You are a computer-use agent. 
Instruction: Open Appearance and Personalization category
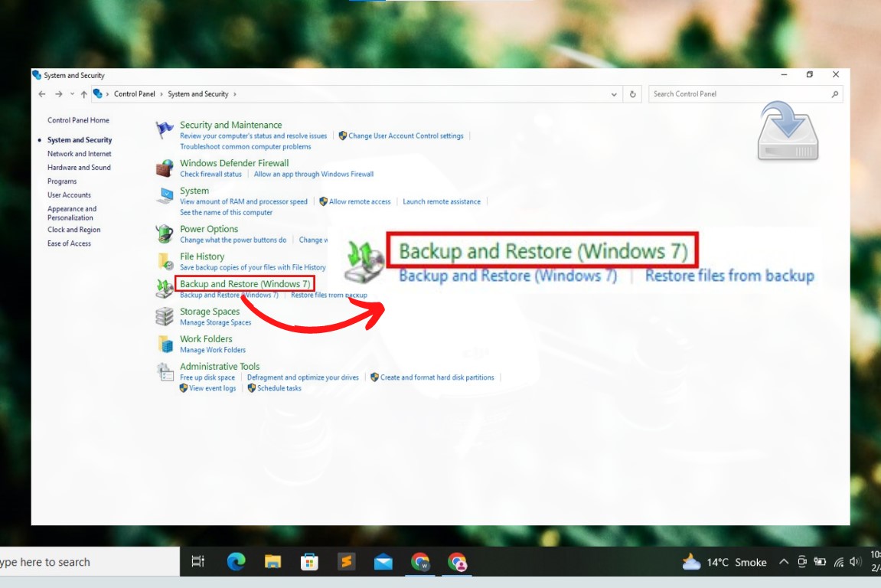[x=72, y=213]
